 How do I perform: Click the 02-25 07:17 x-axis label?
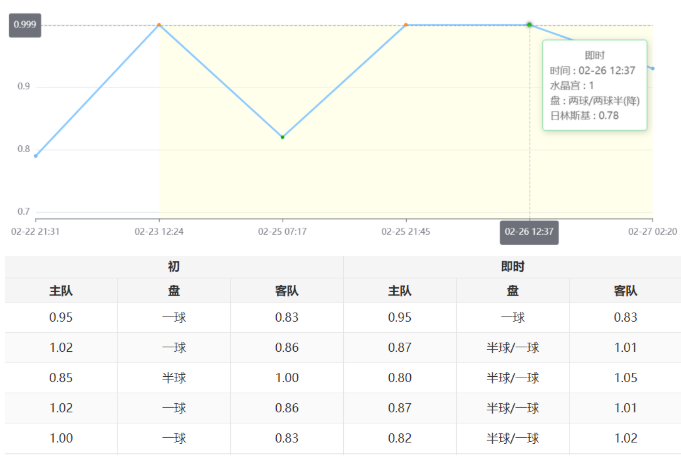[283, 231]
